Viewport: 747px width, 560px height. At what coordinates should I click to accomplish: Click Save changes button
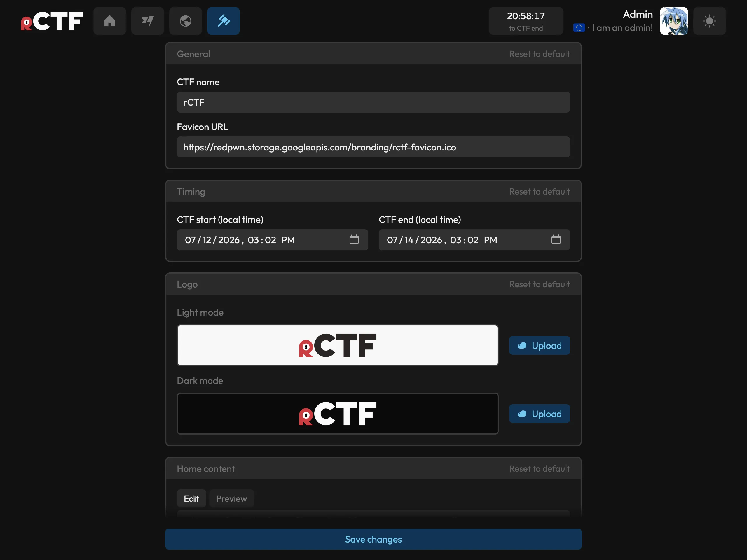coord(373,539)
